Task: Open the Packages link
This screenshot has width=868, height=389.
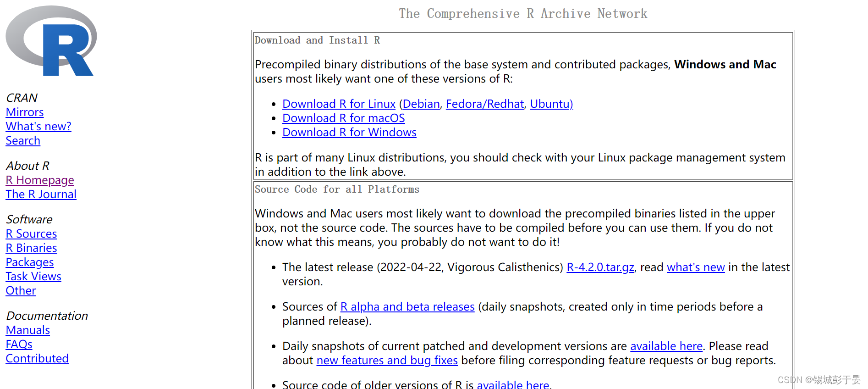Action: (x=30, y=262)
